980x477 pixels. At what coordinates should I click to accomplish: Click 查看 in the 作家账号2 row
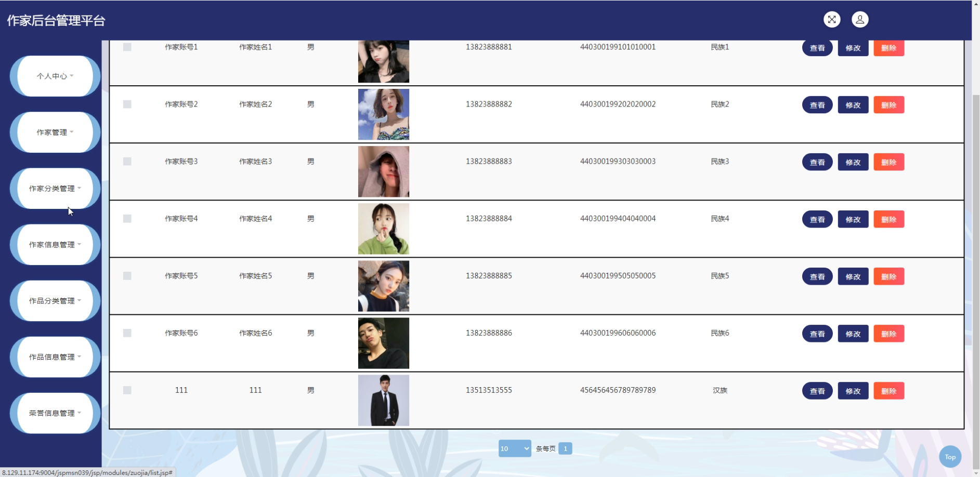(817, 105)
